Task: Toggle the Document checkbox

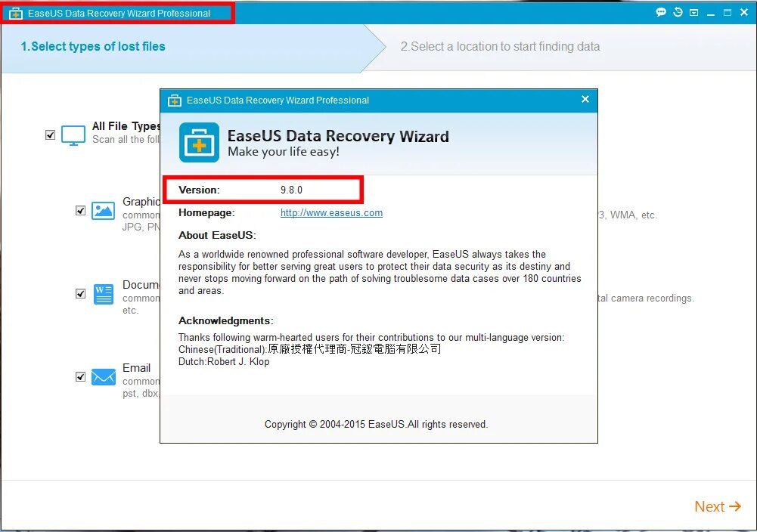Action: [x=81, y=294]
